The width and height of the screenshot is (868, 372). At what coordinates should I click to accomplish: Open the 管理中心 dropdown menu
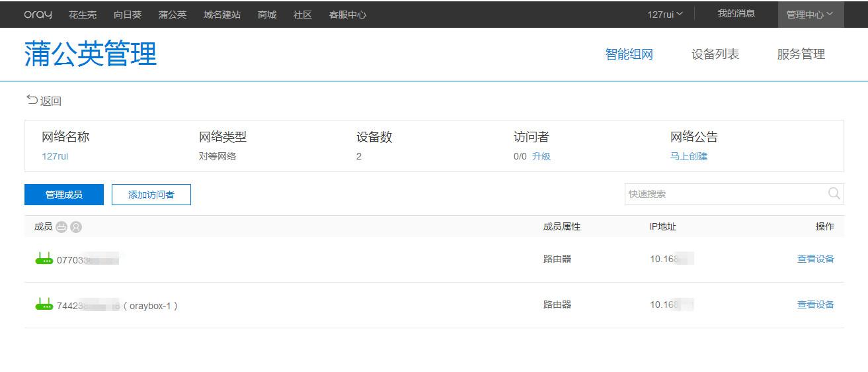810,14
